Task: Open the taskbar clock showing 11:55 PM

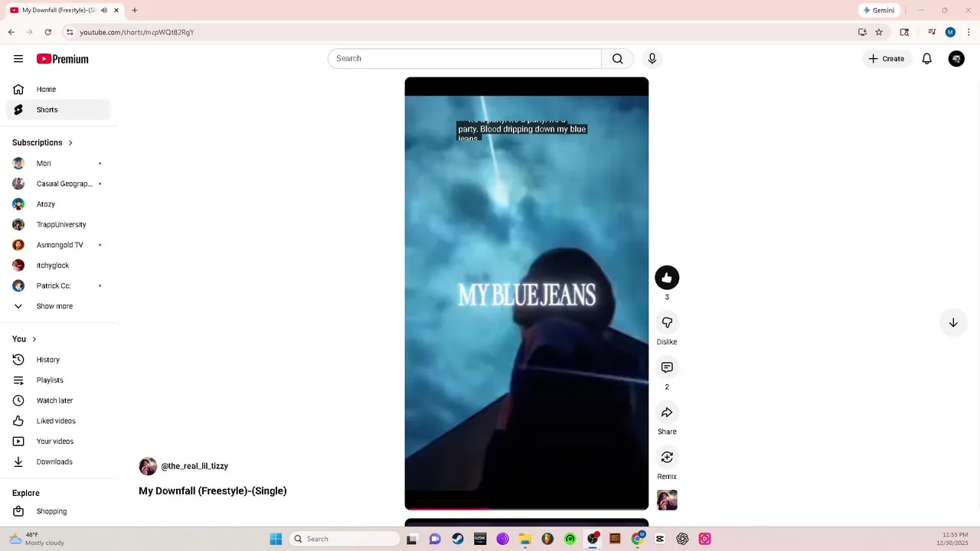Action: coord(952,539)
